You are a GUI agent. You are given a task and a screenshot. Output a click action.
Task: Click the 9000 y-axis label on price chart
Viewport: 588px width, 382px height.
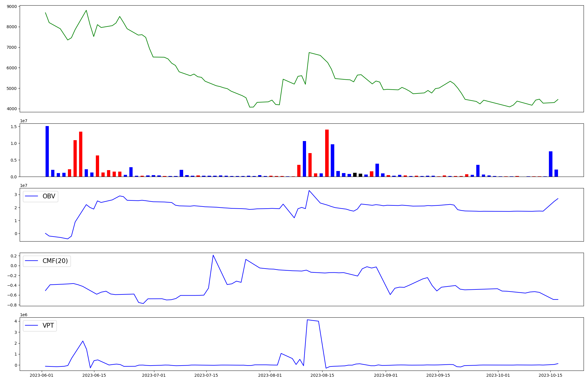click(12, 6)
